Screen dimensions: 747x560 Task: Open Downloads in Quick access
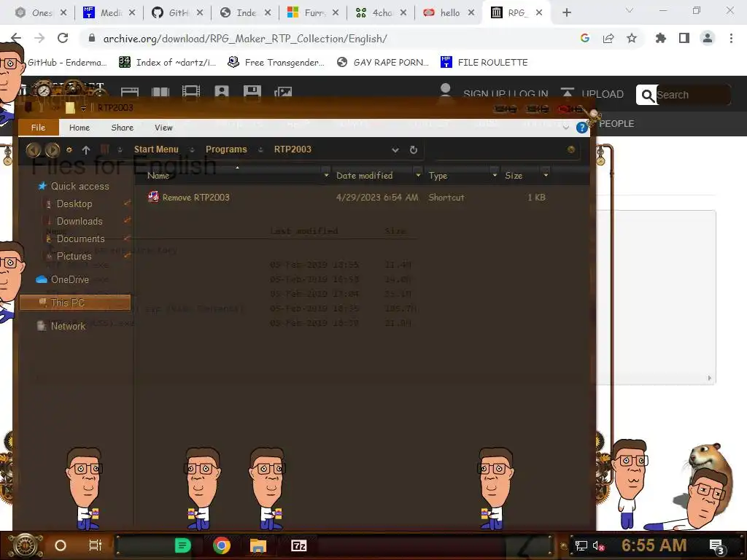coord(80,221)
